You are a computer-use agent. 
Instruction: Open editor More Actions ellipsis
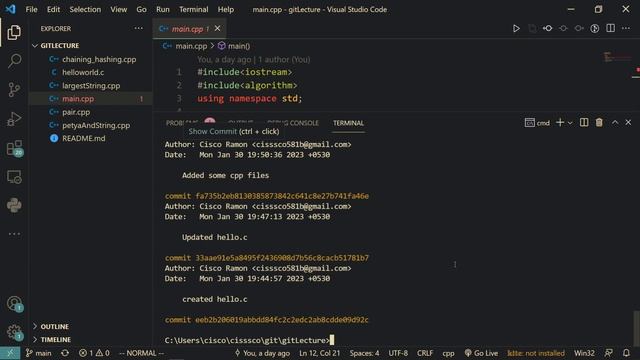[626, 28]
